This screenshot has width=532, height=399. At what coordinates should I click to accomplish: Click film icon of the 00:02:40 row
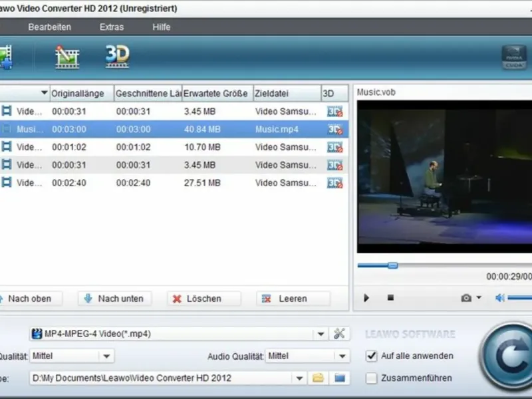point(7,182)
